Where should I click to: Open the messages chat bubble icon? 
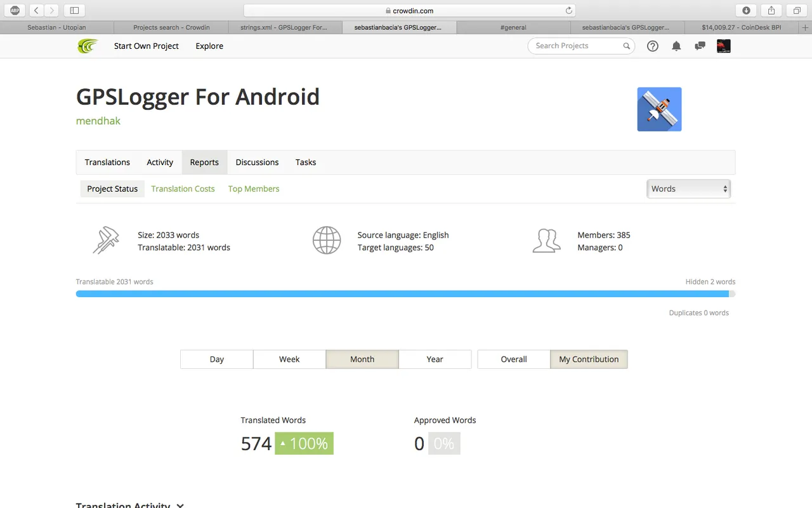pyautogui.click(x=700, y=46)
